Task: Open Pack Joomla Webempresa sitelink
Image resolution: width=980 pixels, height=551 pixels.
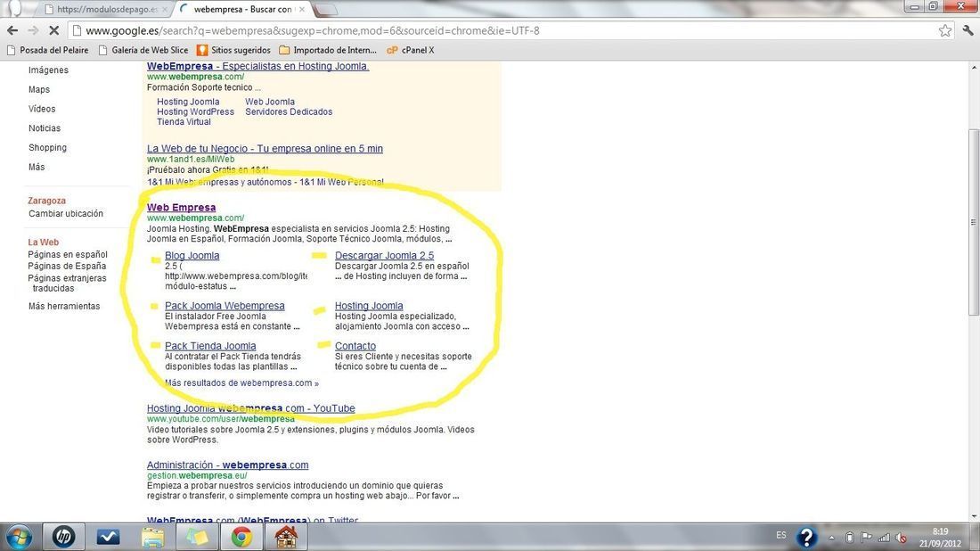Action: 225,306
